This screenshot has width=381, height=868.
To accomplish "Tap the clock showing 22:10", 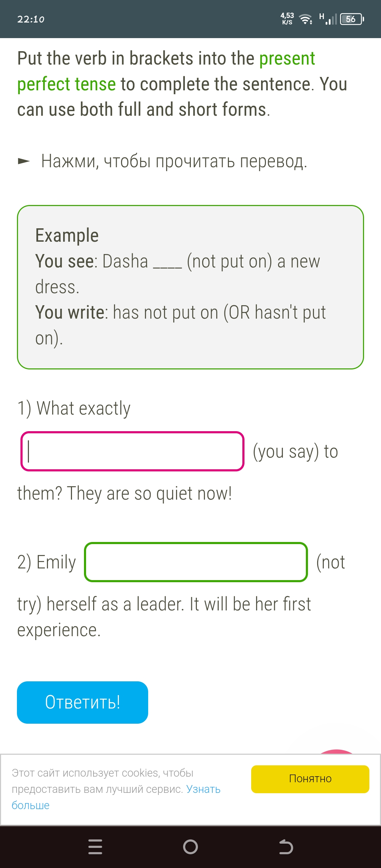I will 31,19.
